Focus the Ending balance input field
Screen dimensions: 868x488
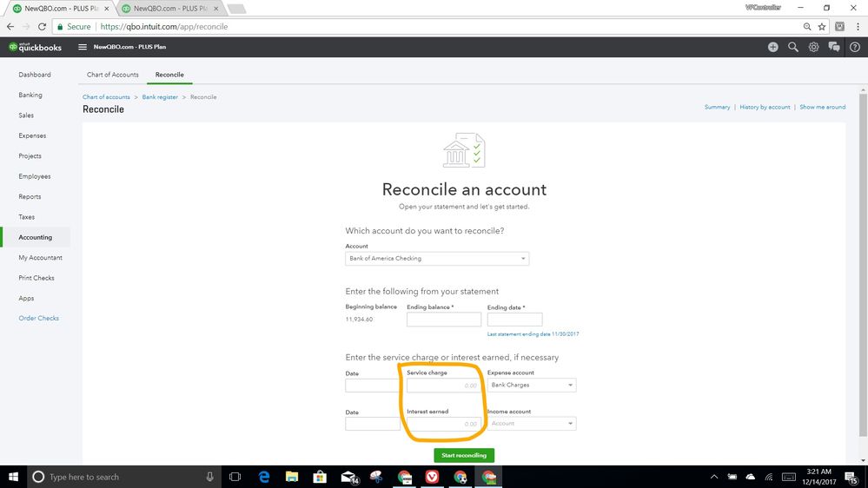(x=444, y=320)
